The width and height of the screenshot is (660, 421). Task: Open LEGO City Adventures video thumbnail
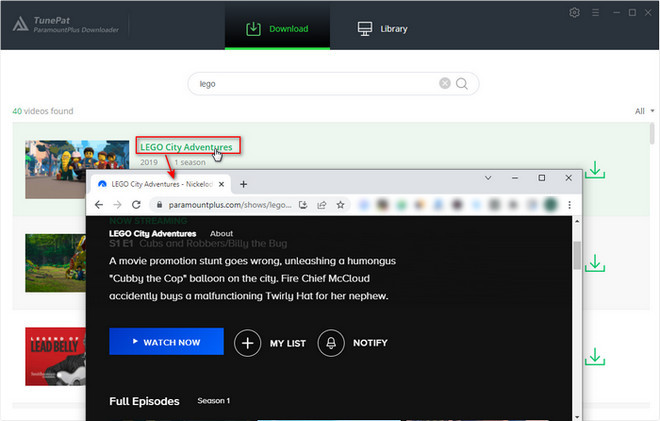[76, 168]
